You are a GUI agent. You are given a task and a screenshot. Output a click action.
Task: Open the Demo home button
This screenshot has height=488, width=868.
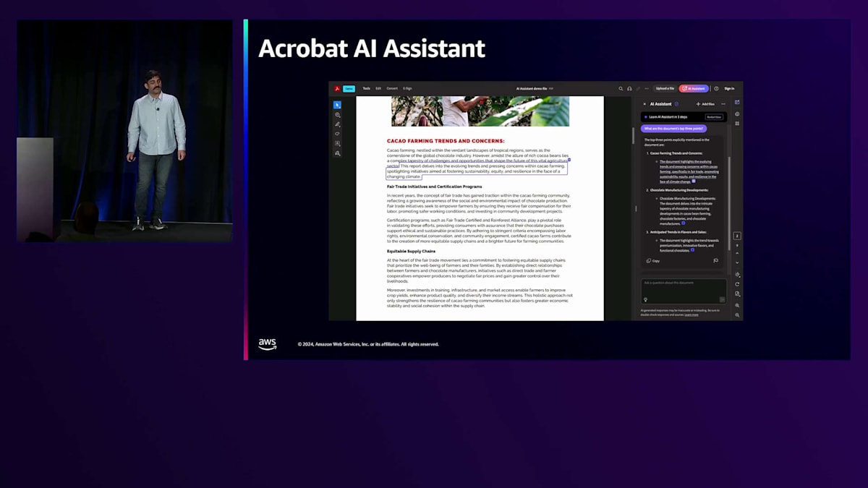(349, 89)
